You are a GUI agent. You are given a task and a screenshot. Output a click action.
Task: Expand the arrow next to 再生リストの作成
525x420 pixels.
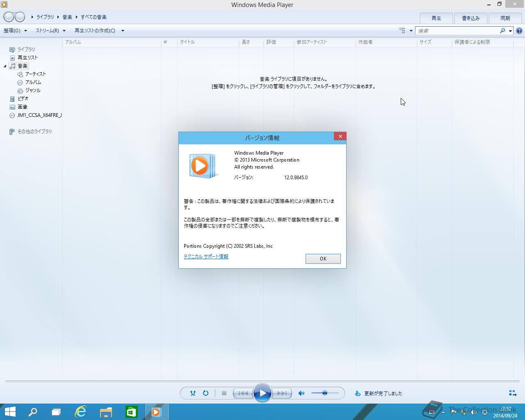[123, 31]
